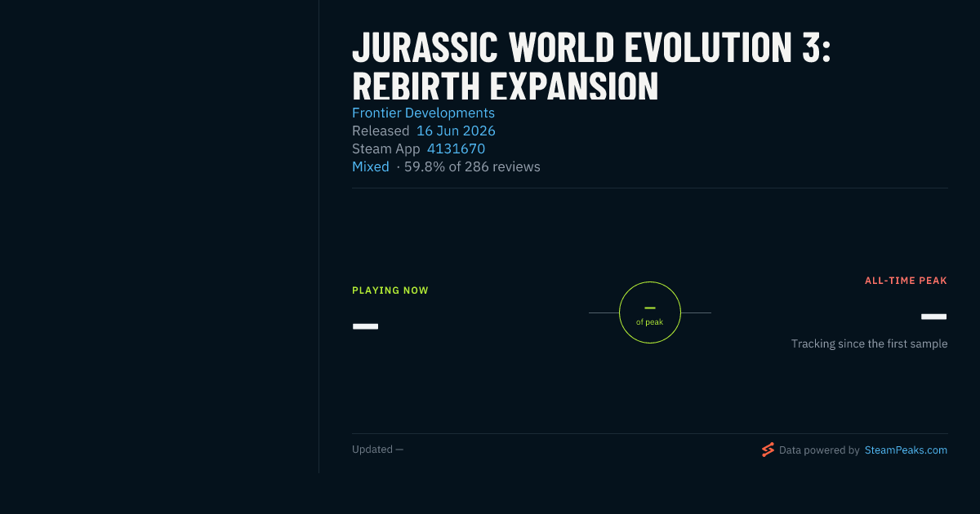Click the Updated timestamp text
The height and width of the screenshot is (514, 980).
(x=377, y=449)
